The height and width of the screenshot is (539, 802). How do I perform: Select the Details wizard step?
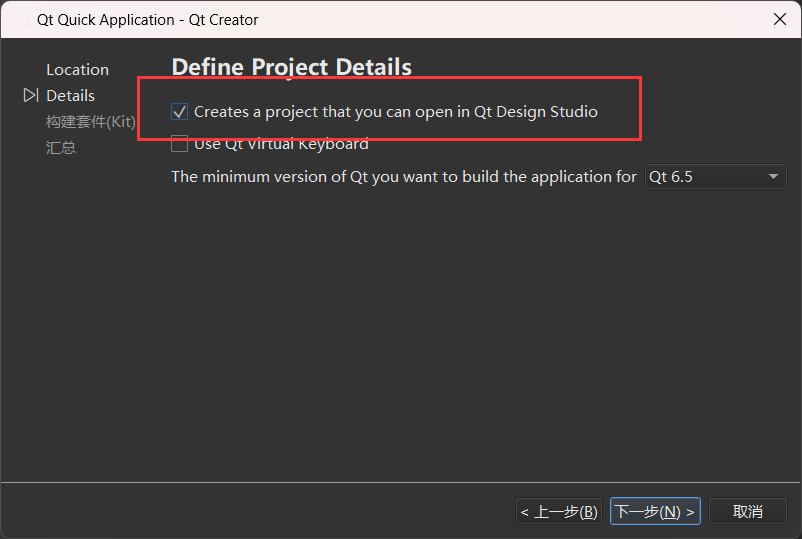71,96
